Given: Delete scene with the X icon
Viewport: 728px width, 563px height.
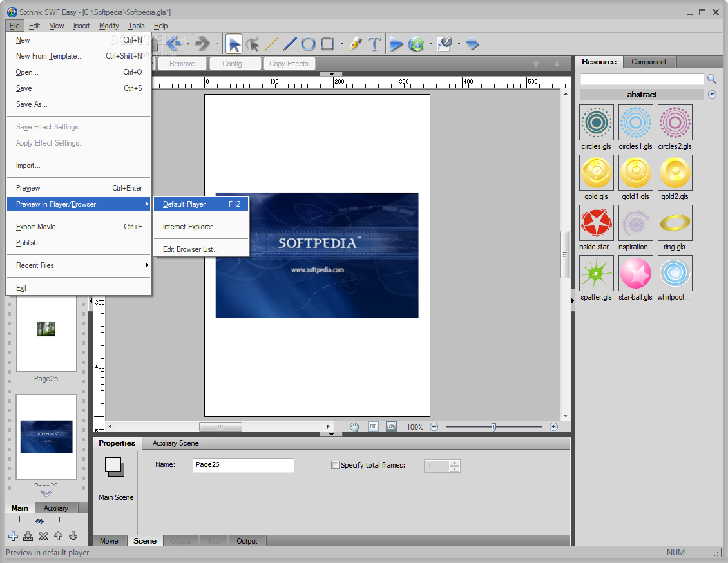Looking at the screenshot, I should click(x=43, y=537).
